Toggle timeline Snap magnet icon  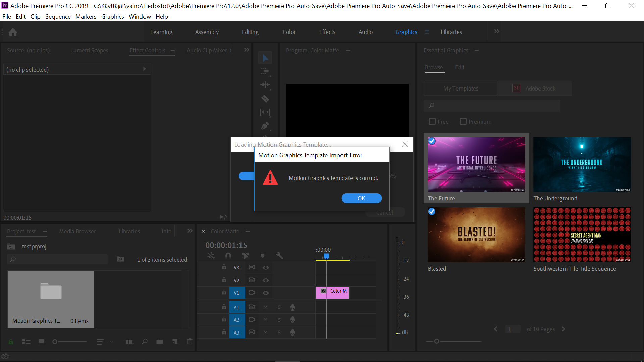[228, 256]
